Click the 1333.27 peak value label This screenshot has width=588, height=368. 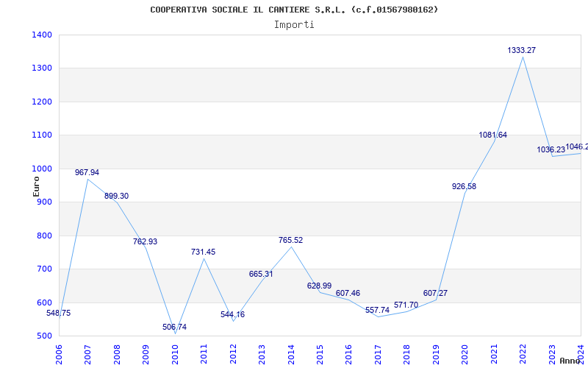click(521, 50)
